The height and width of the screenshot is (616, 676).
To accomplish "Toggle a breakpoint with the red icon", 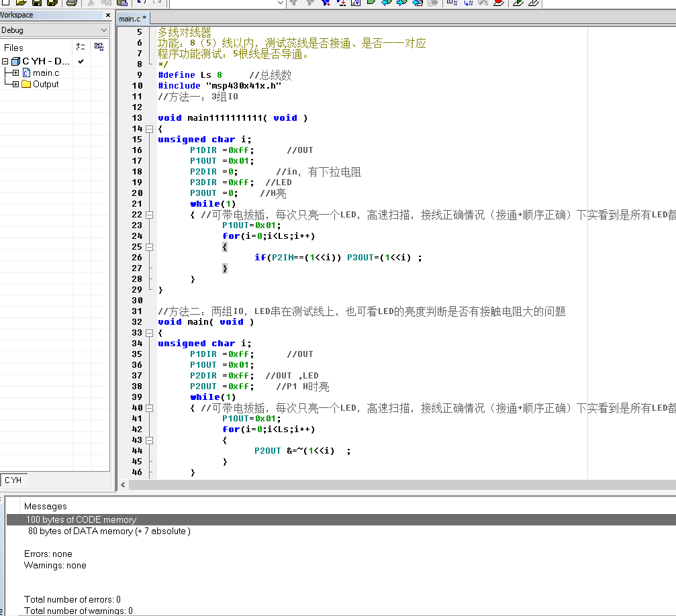I will (x=499, y=3).
